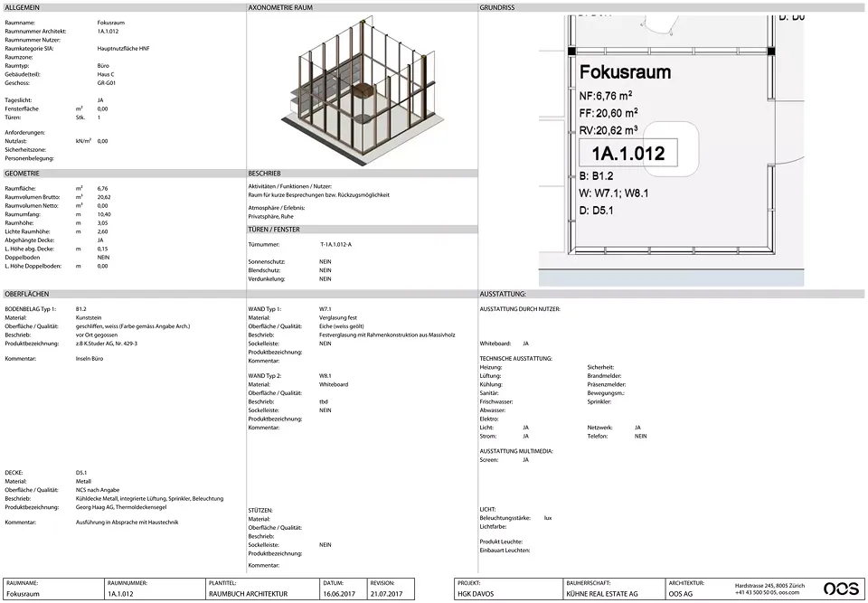Image resolution: width=868 pixels, height=603 pixels.
Task: Click the Raumumfang value 10,40
Action: (103, 214)
